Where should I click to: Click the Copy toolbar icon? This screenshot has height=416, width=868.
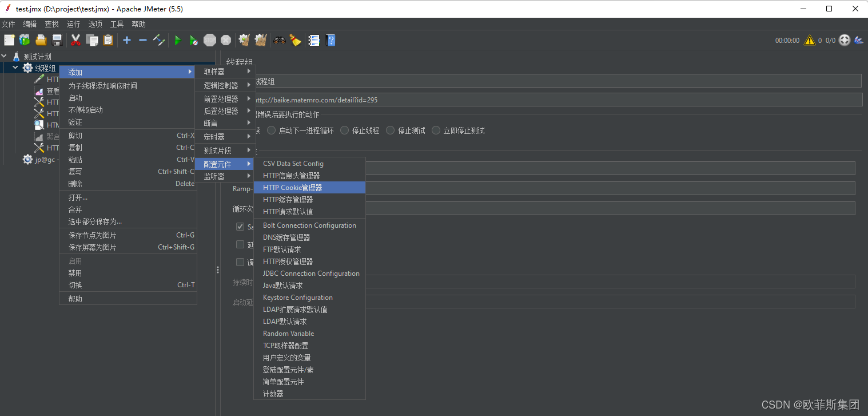91,40
